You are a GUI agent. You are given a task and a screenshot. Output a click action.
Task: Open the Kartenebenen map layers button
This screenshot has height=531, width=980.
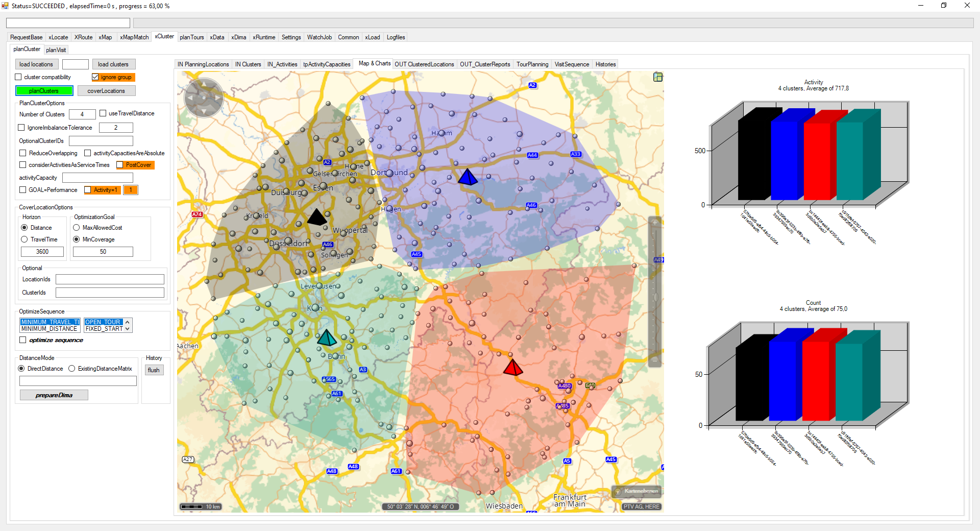(x=636, y=491)
